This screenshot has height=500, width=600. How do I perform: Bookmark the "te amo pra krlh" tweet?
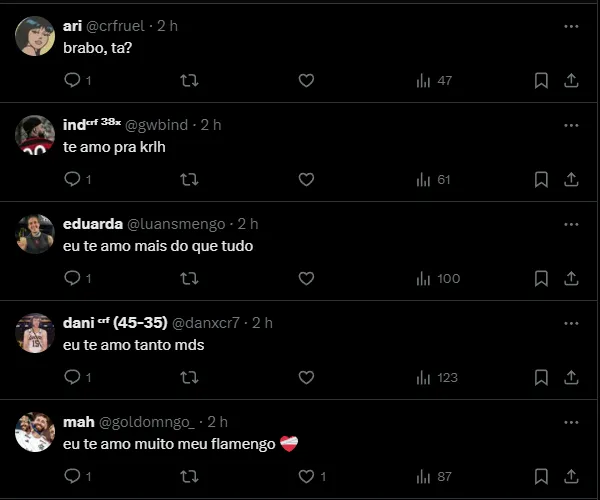tap(541, 179)
